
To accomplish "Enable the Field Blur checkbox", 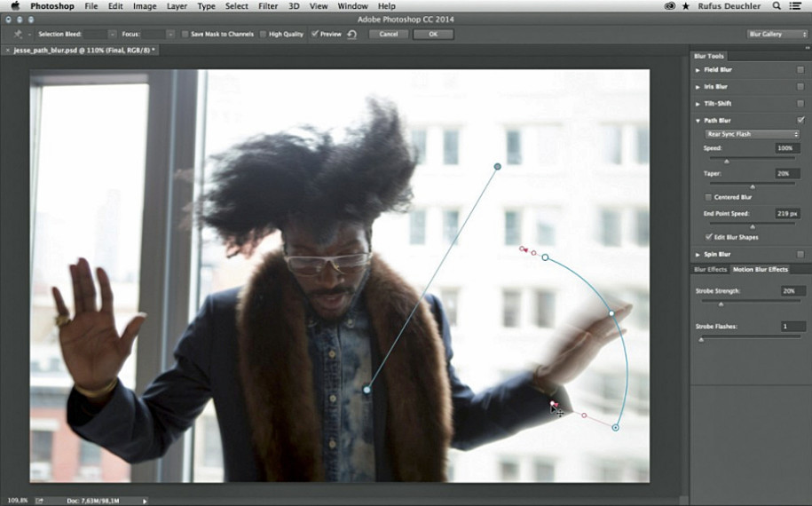I will 800,69.
